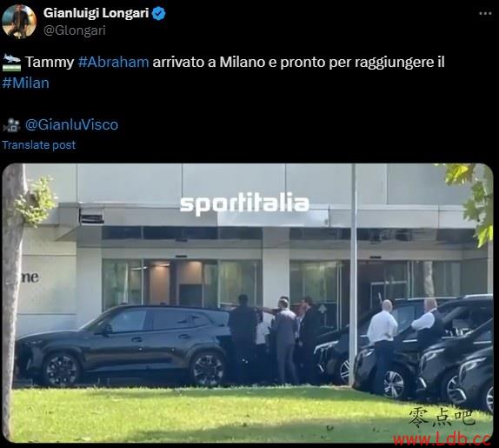This screenshot has height=448, width=499.
Task: Click the airplane emoji in the post
Action: coord(12,63)
